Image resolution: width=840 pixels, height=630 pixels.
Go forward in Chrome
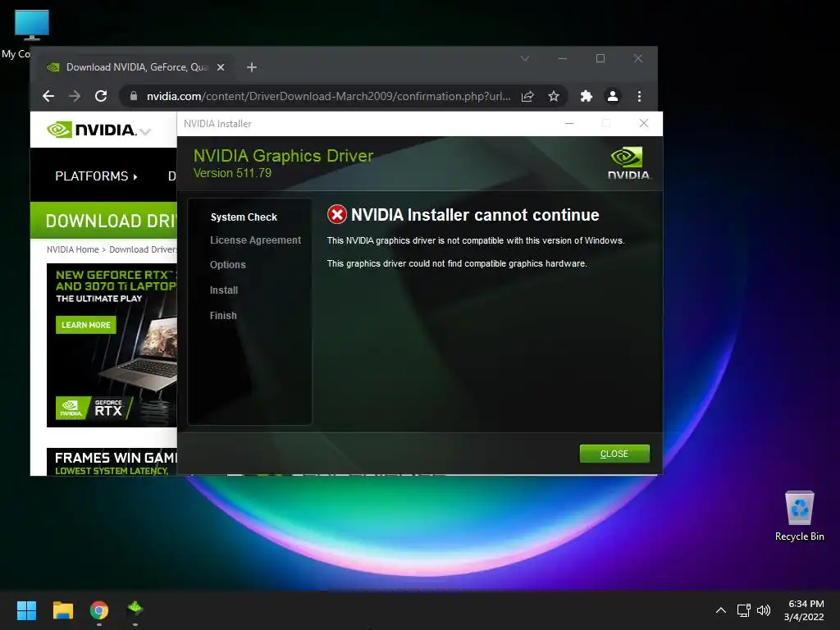point(75,97)
